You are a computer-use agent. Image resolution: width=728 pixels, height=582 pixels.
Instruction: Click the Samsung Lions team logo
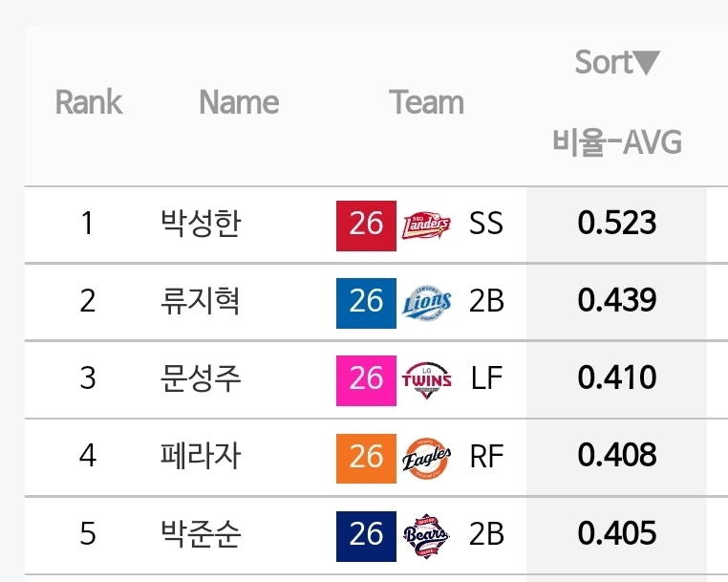pos(426,301)
